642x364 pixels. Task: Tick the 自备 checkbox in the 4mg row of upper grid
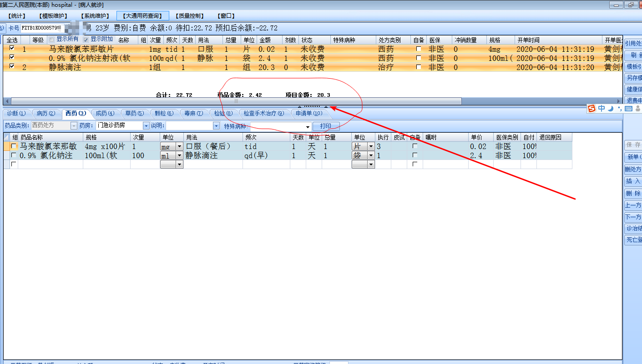click(419, 49)
